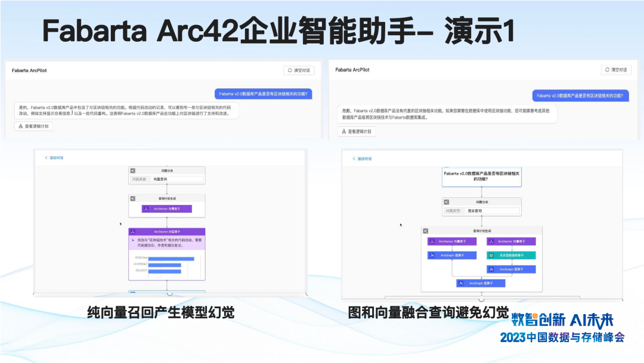Image resolution: width=644 pixels, height=363 pixels.
Task: Click the 问题分类 node icon in the left flowchart
Action: (x=133, y=170)
